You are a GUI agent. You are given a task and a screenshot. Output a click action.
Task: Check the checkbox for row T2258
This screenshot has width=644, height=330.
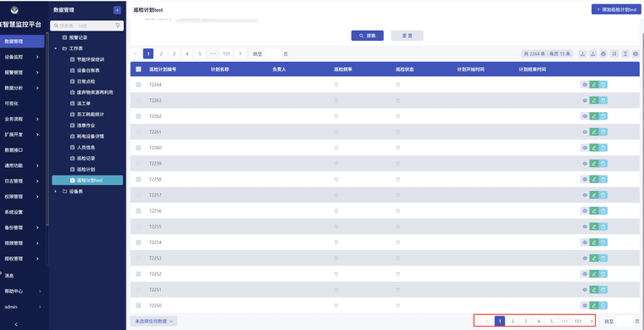[138, 179]
